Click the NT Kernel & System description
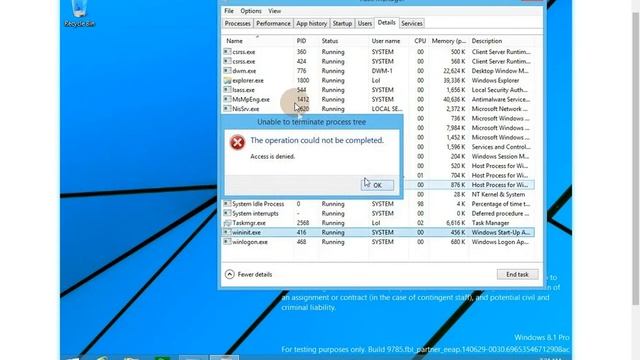This screenshot has height=360, width=640. tap(498, 194)
